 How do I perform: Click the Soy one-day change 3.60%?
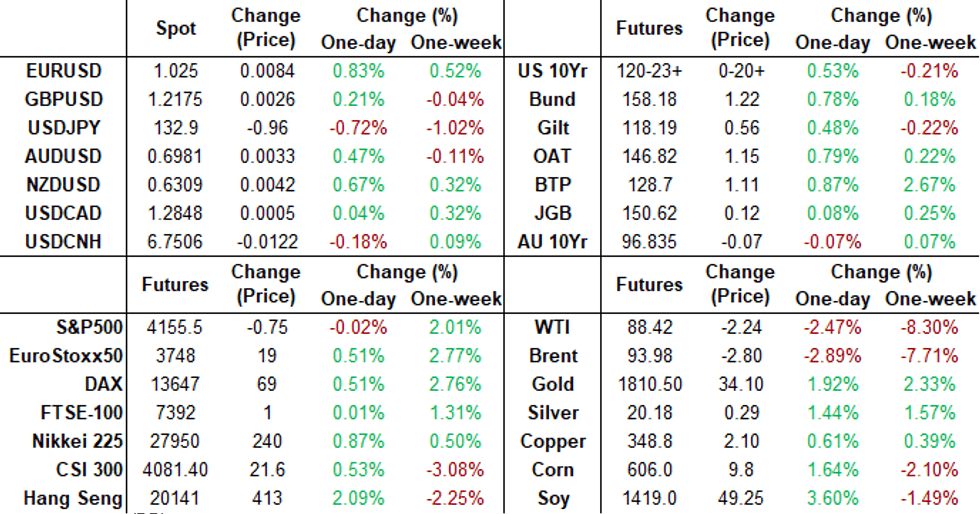pyautogui.click(x=833, y=498)
